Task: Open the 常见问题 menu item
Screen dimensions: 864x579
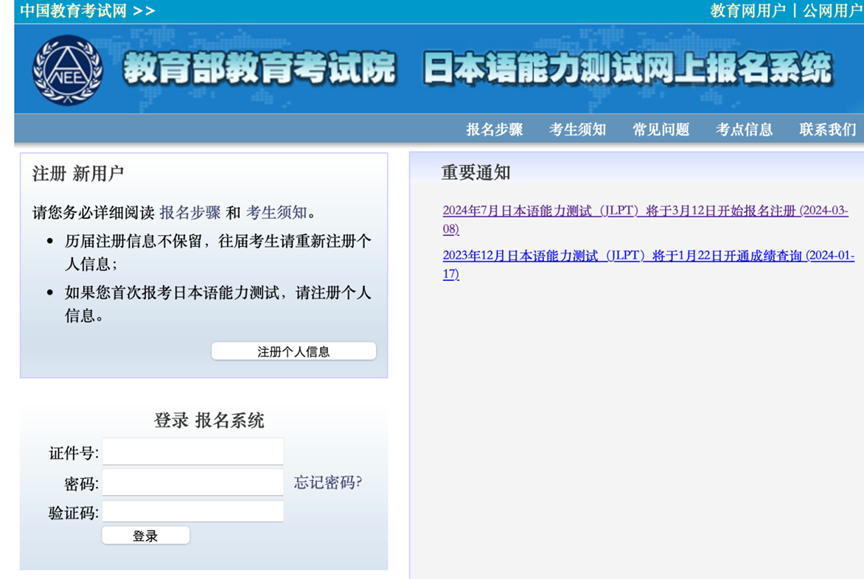Action: [661, 129]
